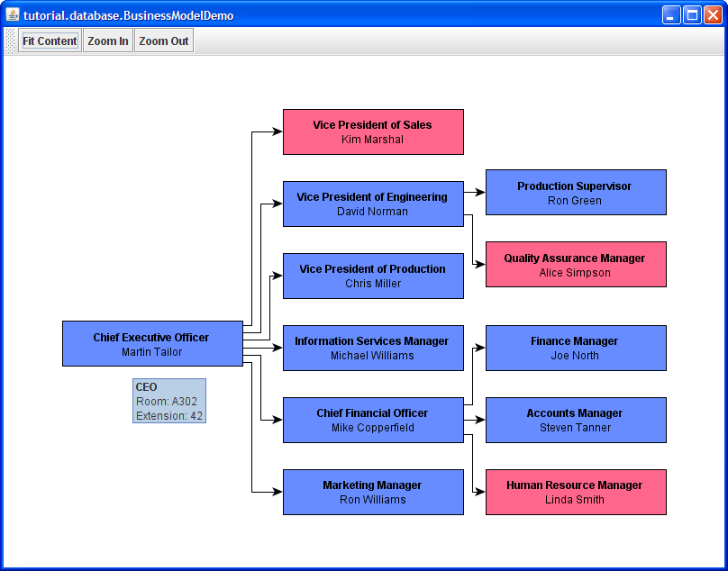Maximize the BusinessModelDemo window
Image resolution: width=728 pixels, height=571 pixels.
tap(692, 14)
